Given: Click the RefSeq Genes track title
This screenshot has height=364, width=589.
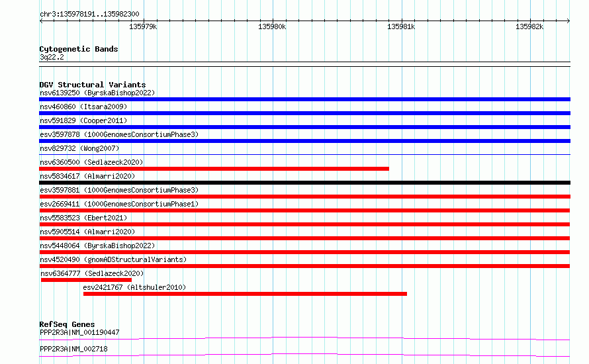Looking at the screenshot, I should tap(67, 324).
